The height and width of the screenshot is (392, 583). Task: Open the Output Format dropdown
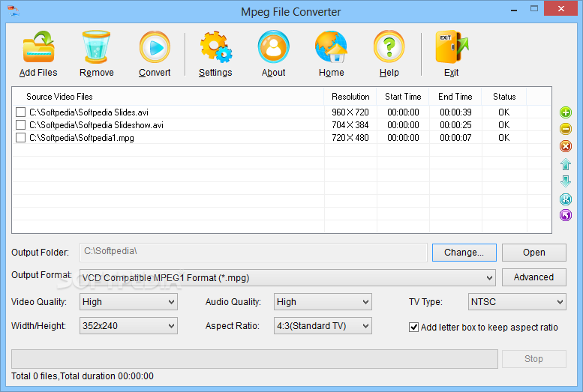tap(287, 277)
